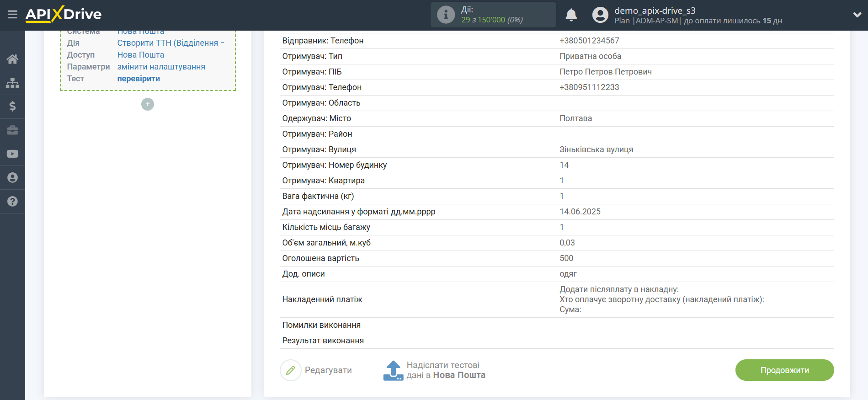The image size is (868, 400).
Task: Open the перевірити link
Action: coord(138,79)
